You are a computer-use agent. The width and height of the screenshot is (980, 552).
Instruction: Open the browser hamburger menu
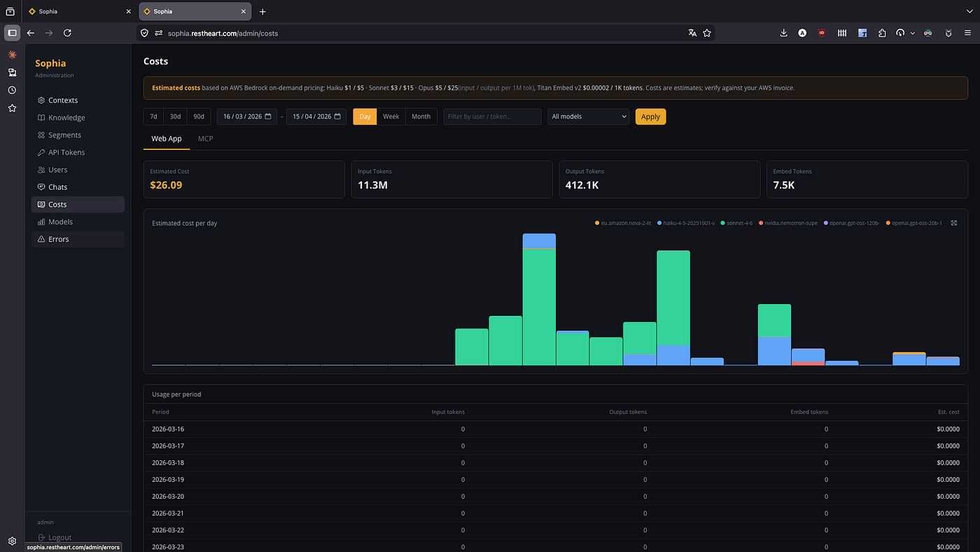tap(968, 33)
